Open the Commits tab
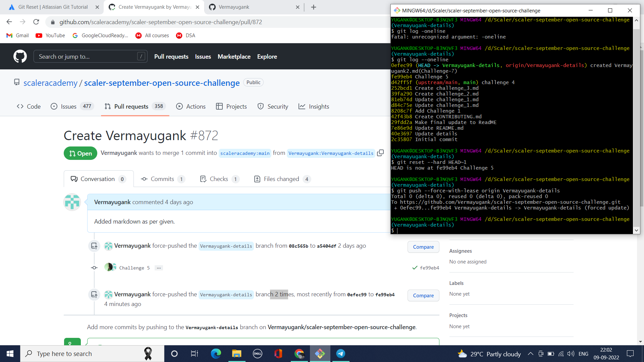Image resolution: width=644 pixels, height=362 pixels. [x=162, y=179]
